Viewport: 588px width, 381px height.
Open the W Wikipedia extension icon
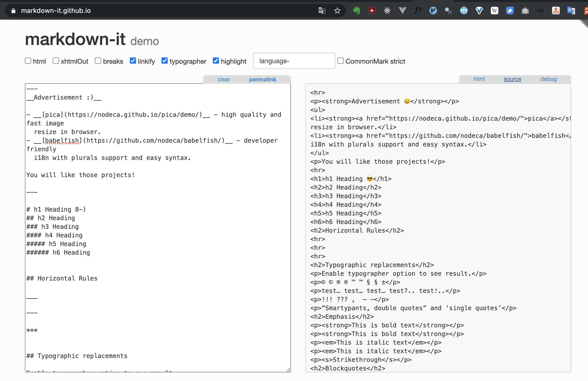[494, 11]
